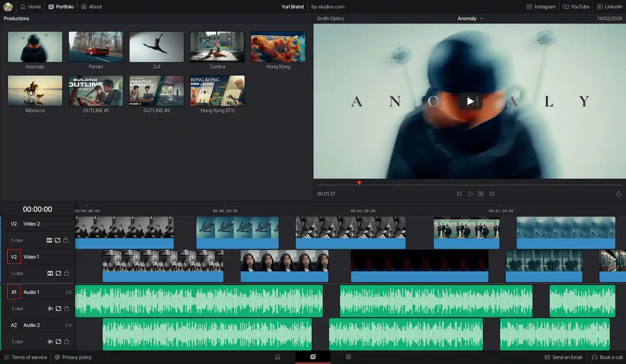Toggle the lock on the Audio 1 track
This screenshot has width=626, height=364.
(x=67, y=309)
